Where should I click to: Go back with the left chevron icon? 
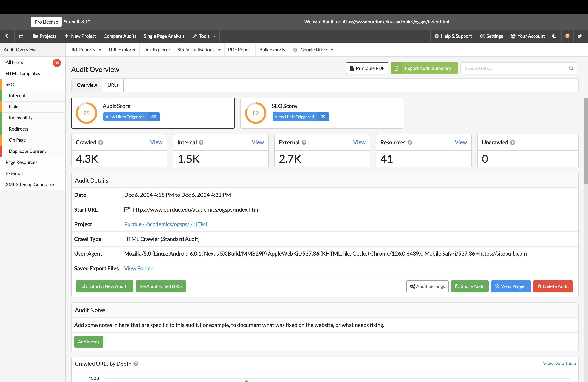pyautogui.click(x=7, y=36)
